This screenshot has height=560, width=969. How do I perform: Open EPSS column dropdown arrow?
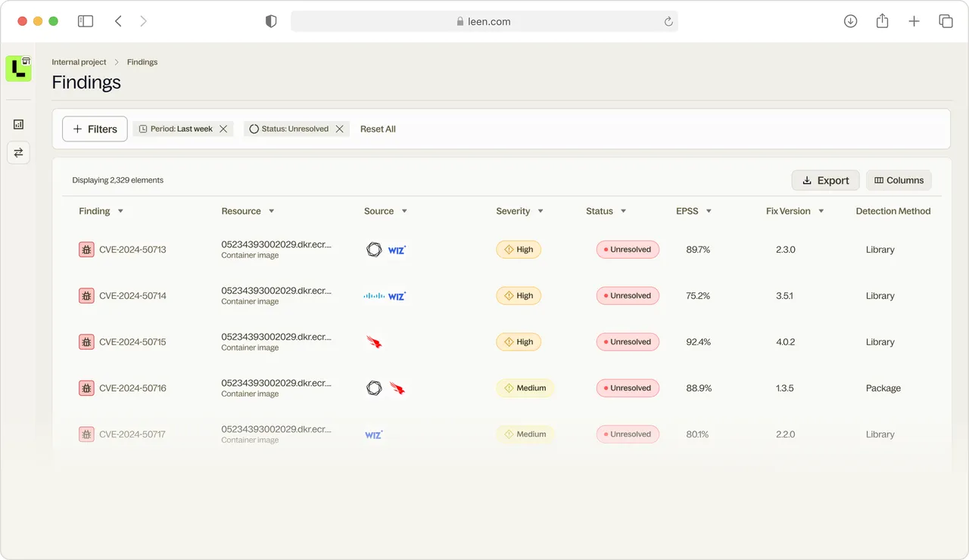pyautogui.click(x=709, y=211)
